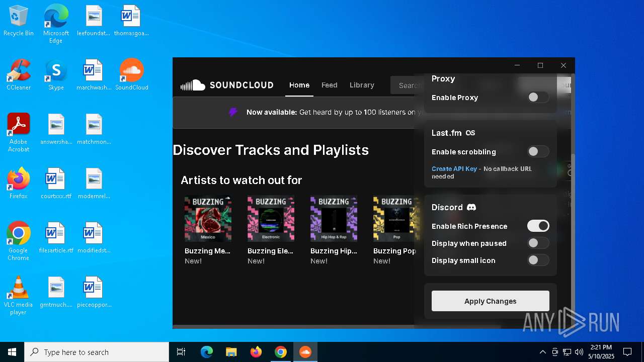Open Google Chrome from the taskbar
The image size is (644, 362).
(x=281, y=352)
